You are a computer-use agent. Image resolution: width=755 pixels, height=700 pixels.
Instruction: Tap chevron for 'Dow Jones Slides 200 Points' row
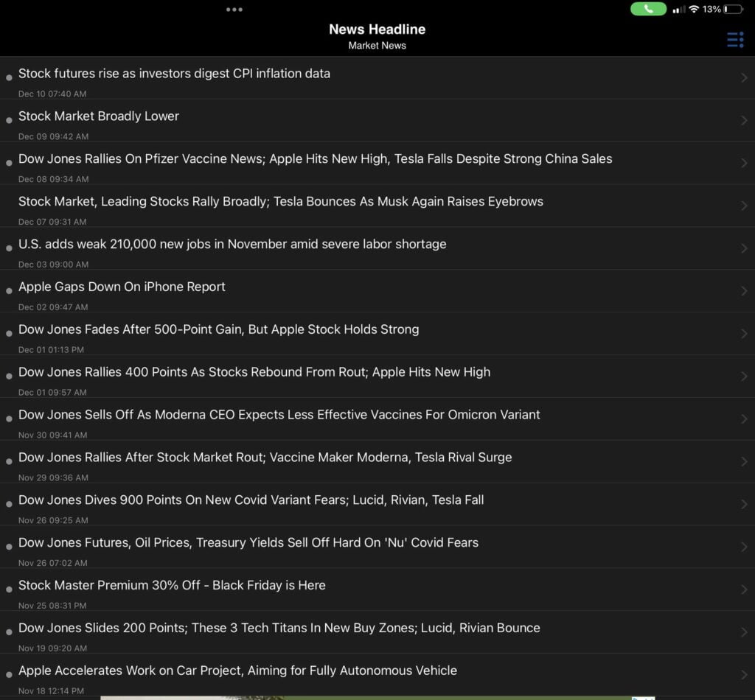743,632
